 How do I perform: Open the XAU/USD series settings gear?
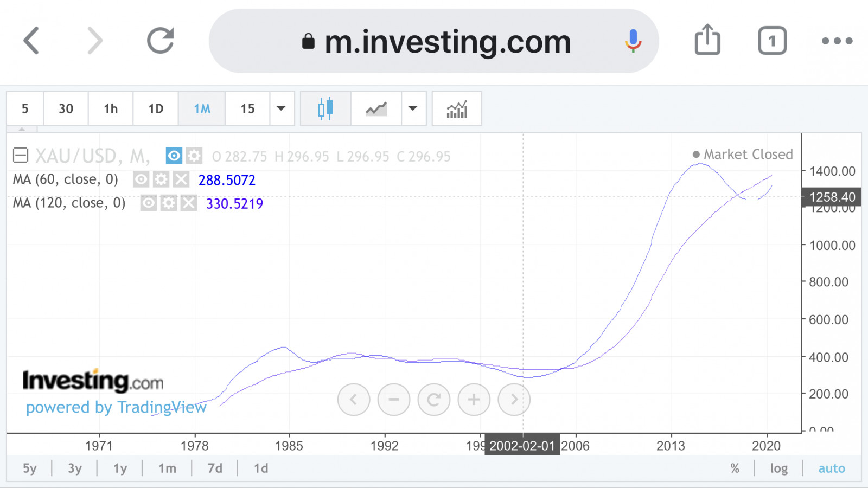[x=194, y=156]
